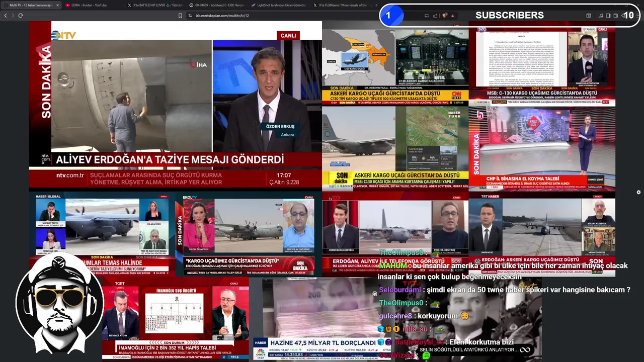
Task: Open site information icon beside the URL
Action: [191, 16]
